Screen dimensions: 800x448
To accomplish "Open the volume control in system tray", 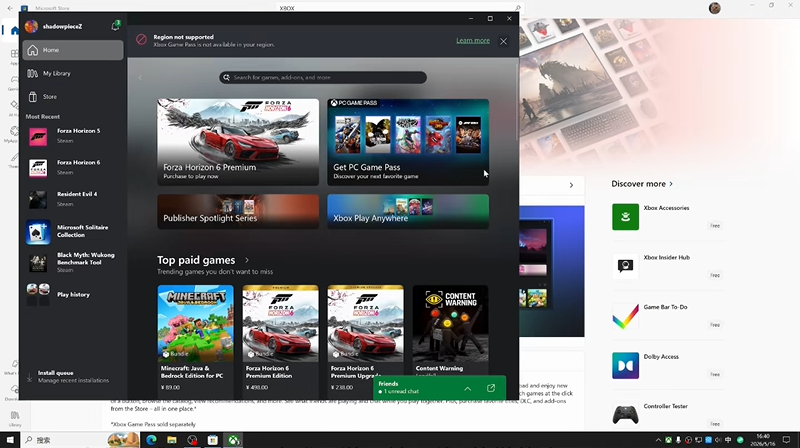I will pos(718,440).
